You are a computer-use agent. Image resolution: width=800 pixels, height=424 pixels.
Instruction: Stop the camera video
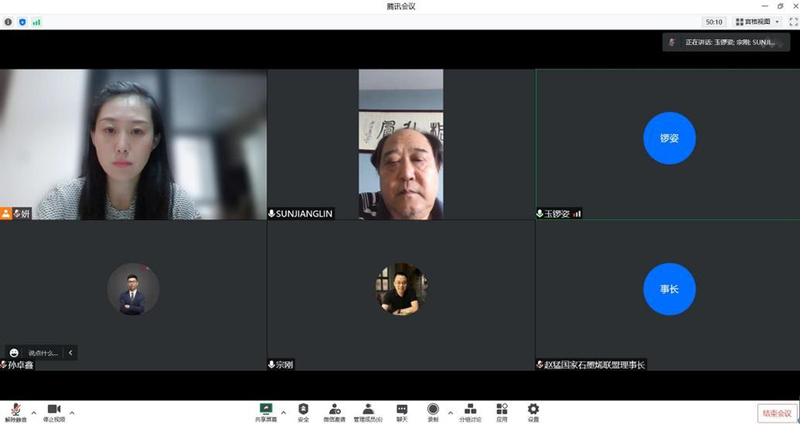54,411
